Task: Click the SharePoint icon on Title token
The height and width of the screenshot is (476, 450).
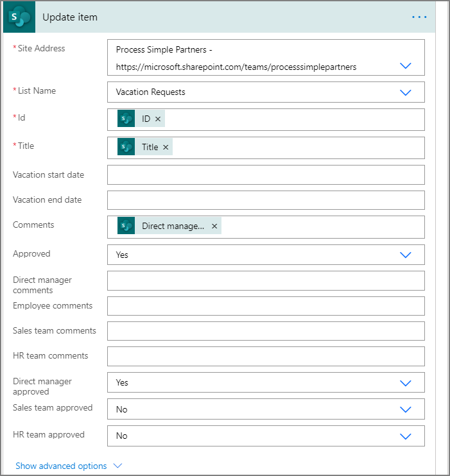Action: (126, 147)
